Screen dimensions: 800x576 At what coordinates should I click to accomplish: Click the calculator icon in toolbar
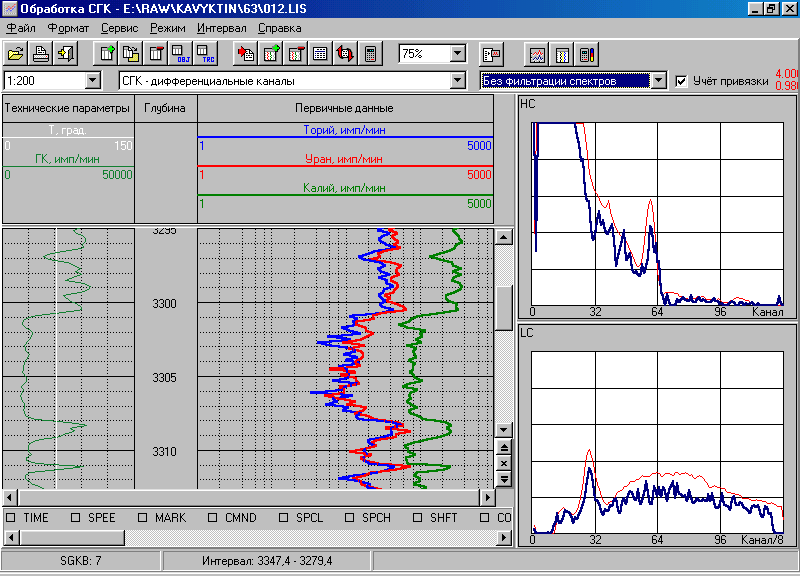(371, 53)
